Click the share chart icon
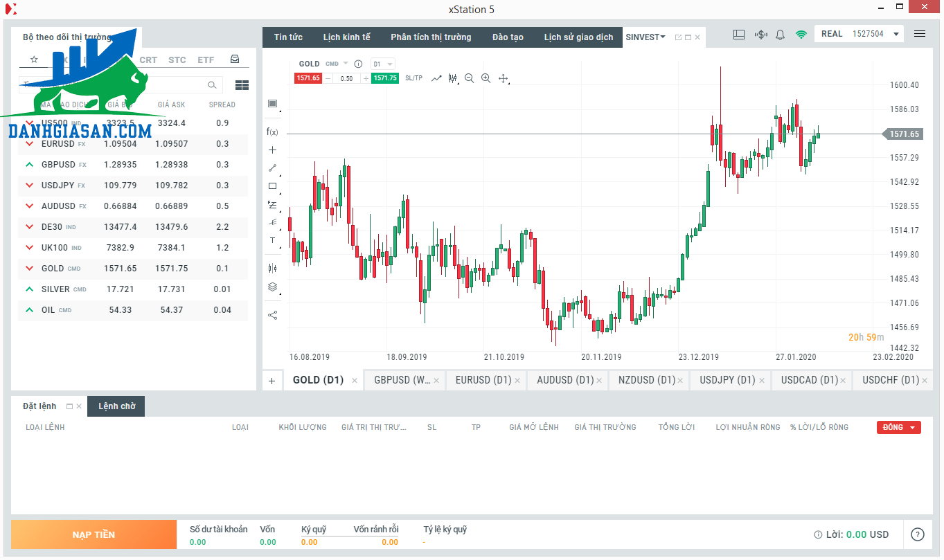944x560 pixels. coord(272,315)
